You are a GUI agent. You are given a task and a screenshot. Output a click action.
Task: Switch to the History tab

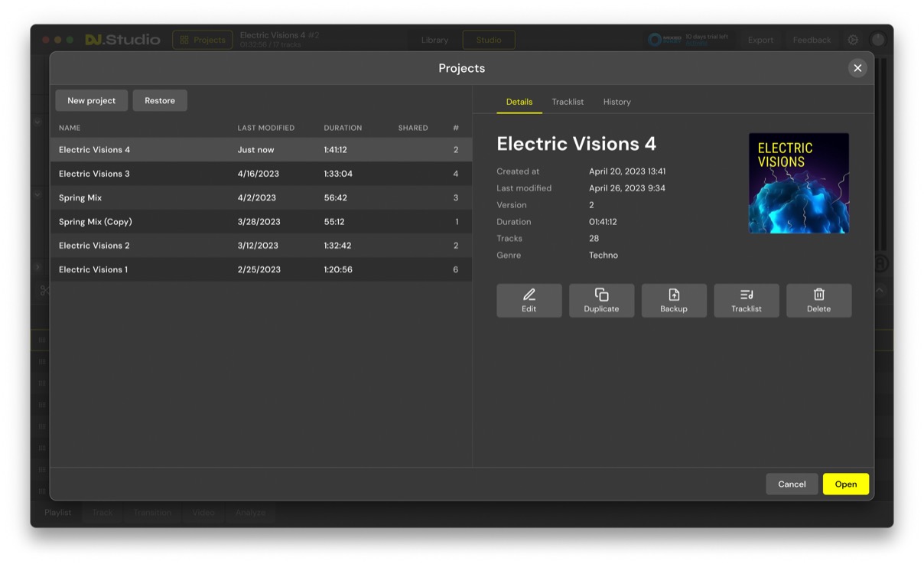617,102
